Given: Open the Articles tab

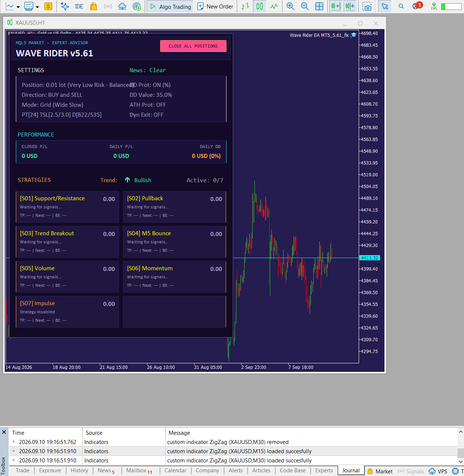Looking at the screenshot, I should coord(261,470).
